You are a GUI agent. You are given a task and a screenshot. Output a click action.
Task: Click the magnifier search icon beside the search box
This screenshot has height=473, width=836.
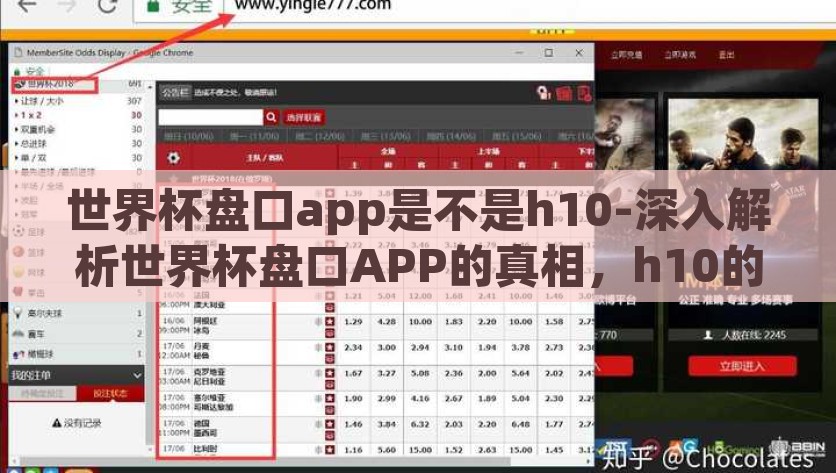point(271,117)
